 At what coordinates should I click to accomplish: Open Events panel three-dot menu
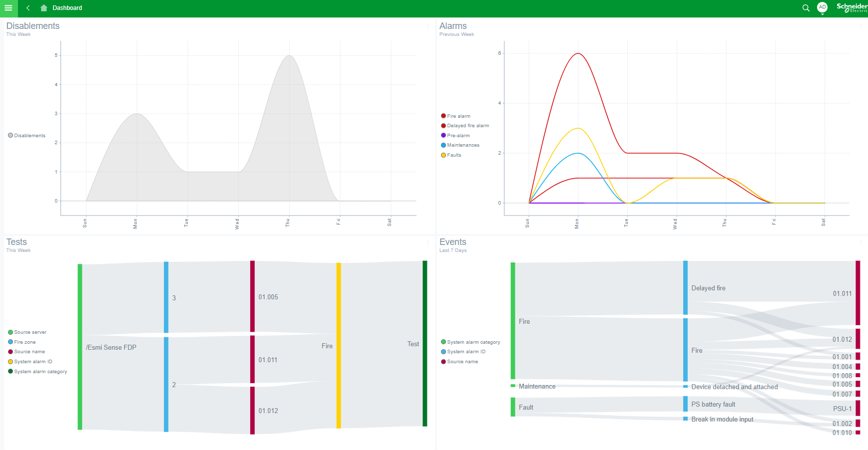(x=861, y=243)
